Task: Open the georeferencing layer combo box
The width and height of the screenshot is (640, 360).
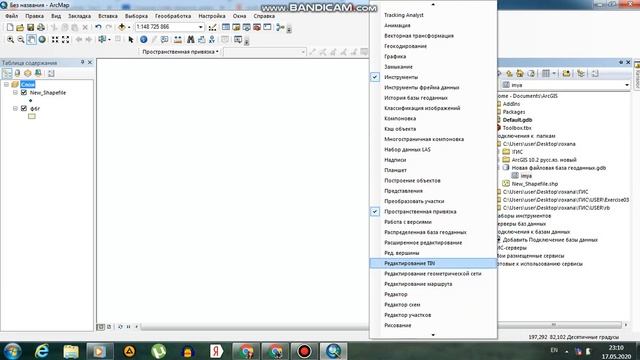Action: 264,52
